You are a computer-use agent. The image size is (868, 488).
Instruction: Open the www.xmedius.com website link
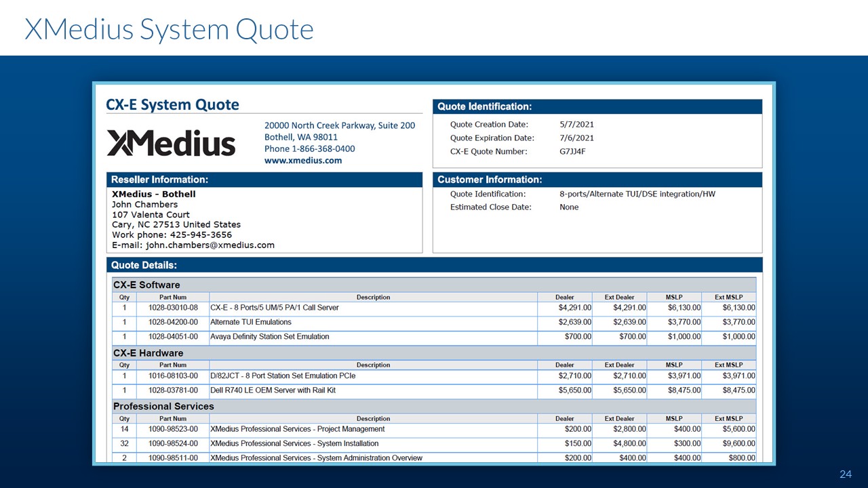pyautogui.click(x=303, y=161)
